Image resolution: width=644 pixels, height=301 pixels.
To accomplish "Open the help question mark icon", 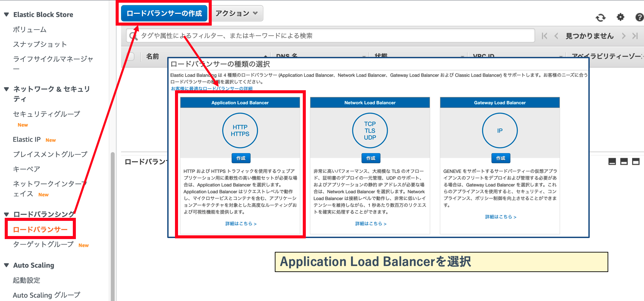I will point(639,17).
